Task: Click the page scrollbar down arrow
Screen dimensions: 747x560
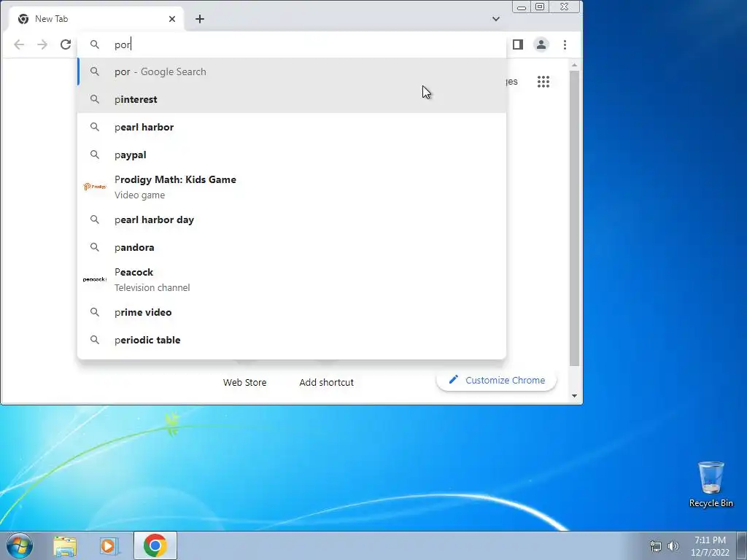Action: 574,396
